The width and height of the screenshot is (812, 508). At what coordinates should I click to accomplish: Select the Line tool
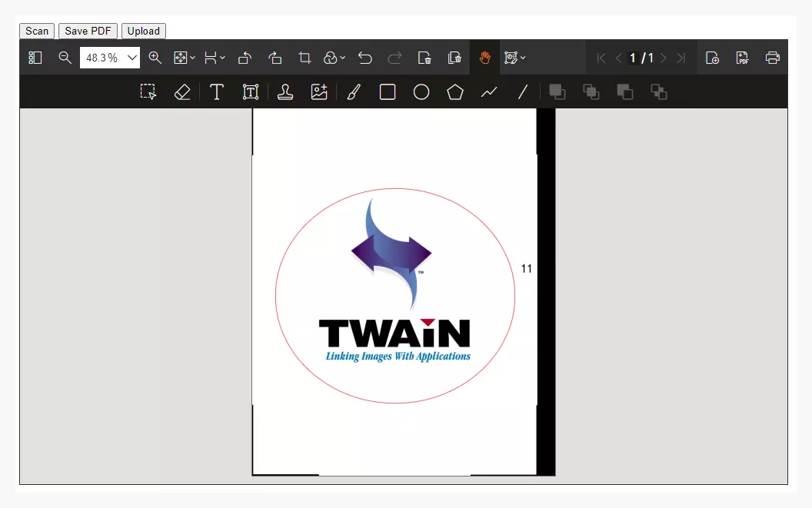(523, 92)
